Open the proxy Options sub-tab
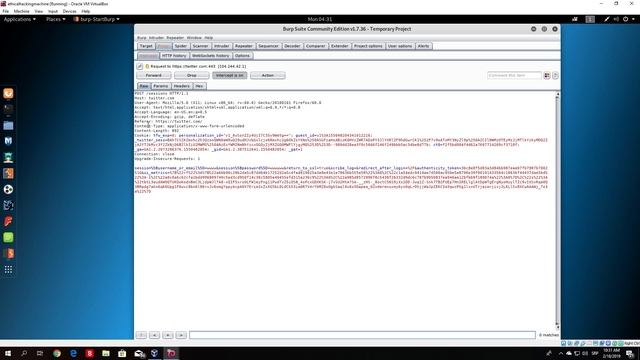This screenshot has width=640, height=360. 242,56
